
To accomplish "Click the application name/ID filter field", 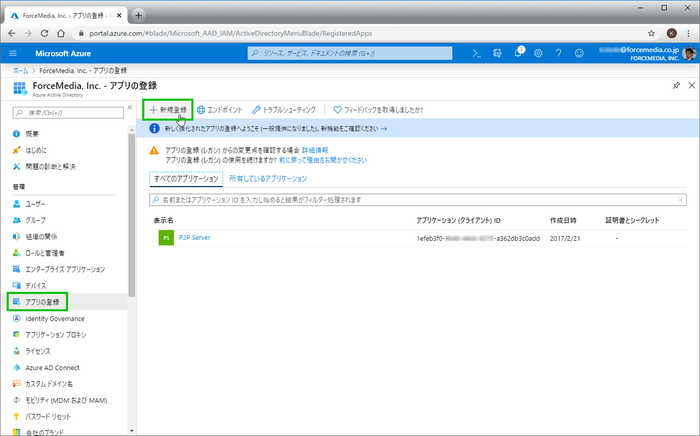I will click(418, 200).
